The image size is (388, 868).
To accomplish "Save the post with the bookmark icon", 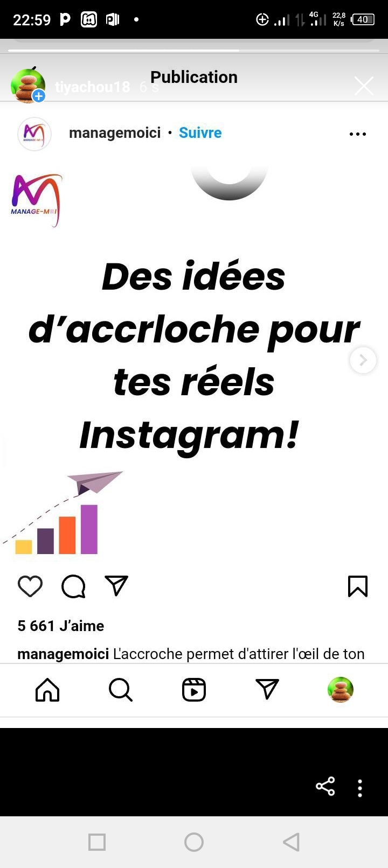I will (358, 586).
